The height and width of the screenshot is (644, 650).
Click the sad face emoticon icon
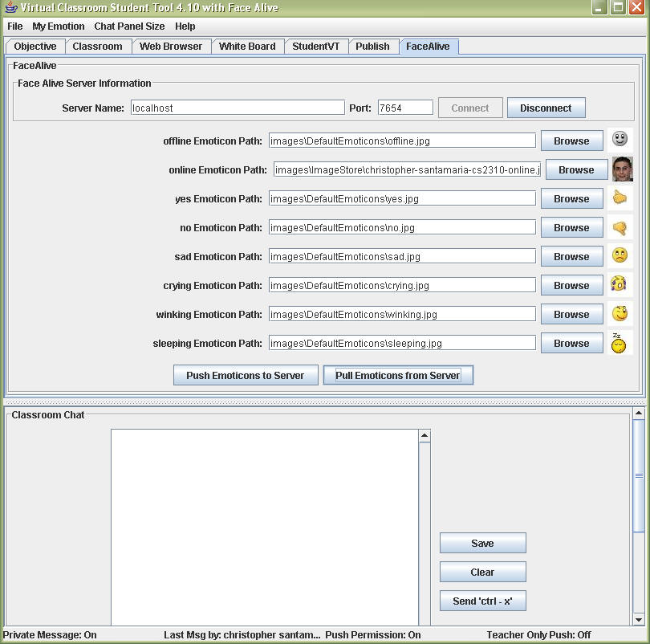pos(620,256)
